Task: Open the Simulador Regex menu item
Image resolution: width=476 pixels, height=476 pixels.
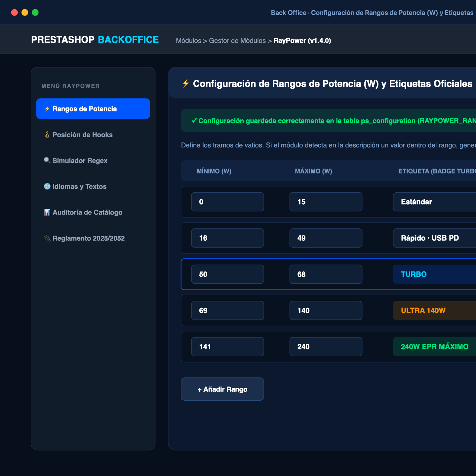Action: pyautogui.click(x=93, y=160)
